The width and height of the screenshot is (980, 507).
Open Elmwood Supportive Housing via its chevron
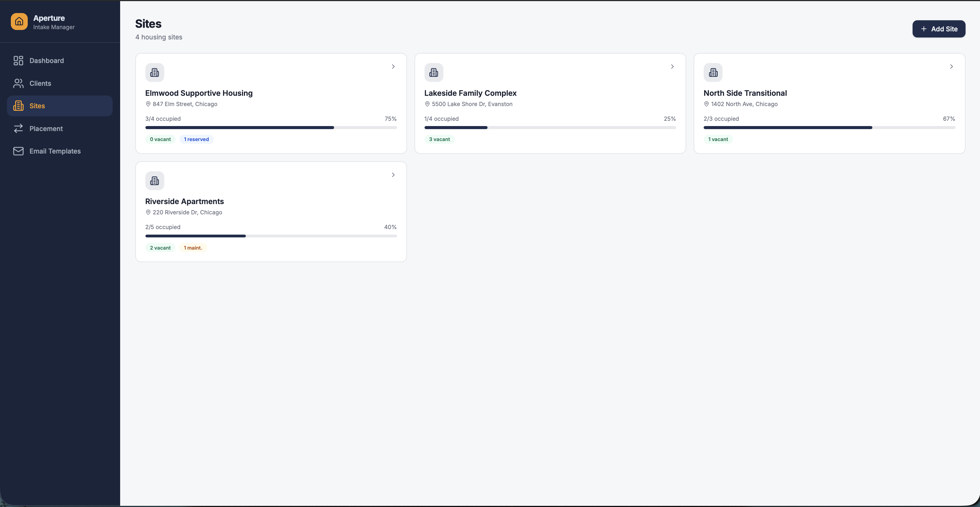point(393,67)
